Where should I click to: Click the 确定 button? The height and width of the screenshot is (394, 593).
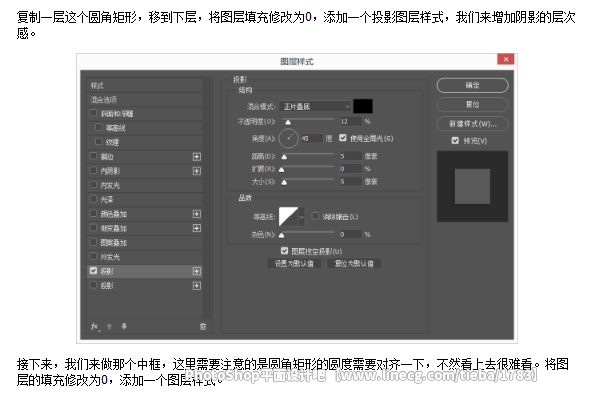click(472, 85)
